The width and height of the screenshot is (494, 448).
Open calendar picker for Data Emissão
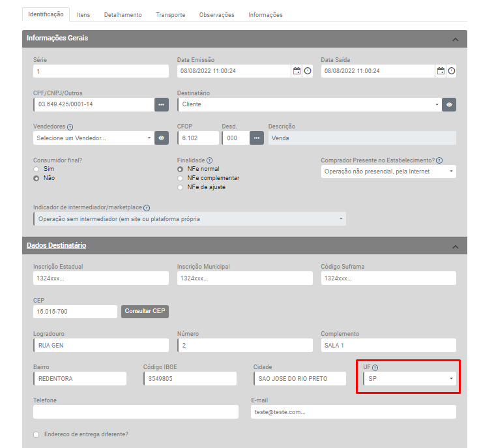pyautogui.click(x=297, y=71)
